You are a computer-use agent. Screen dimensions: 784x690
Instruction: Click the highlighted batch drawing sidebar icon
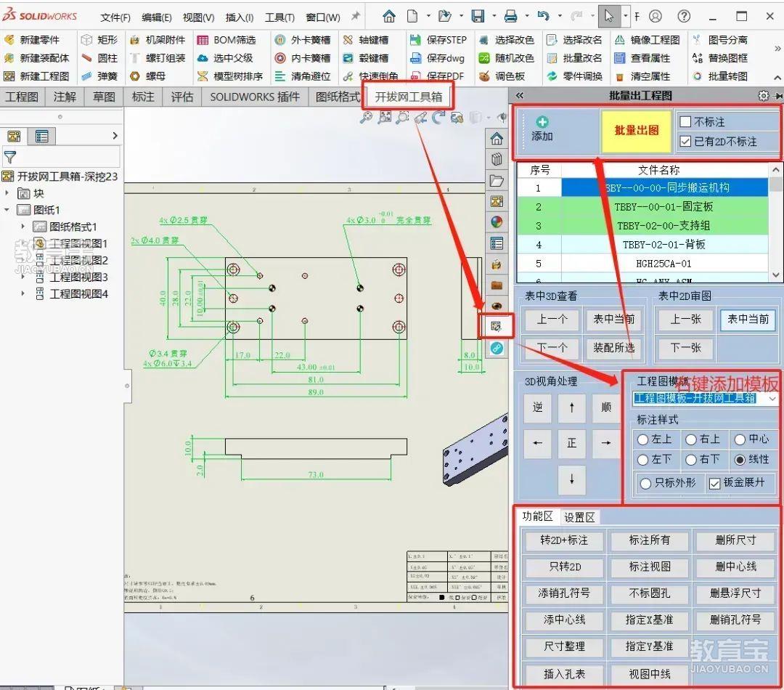(496, 327)
